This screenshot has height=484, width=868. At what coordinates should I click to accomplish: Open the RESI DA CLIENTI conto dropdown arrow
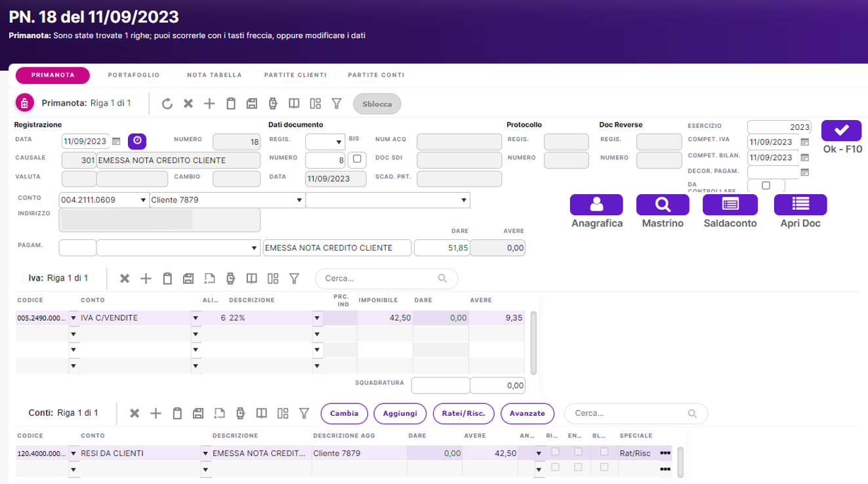(x=205, y=453)
